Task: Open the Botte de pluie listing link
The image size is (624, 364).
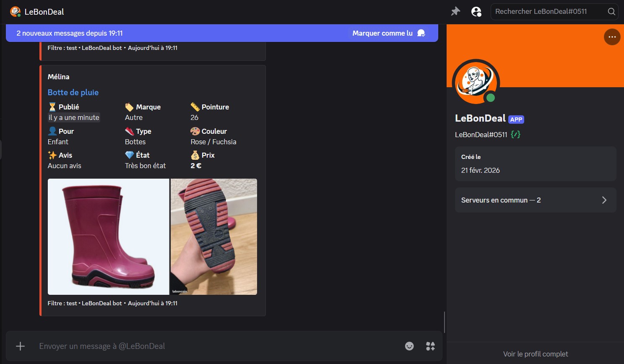Action: point(73,92)
